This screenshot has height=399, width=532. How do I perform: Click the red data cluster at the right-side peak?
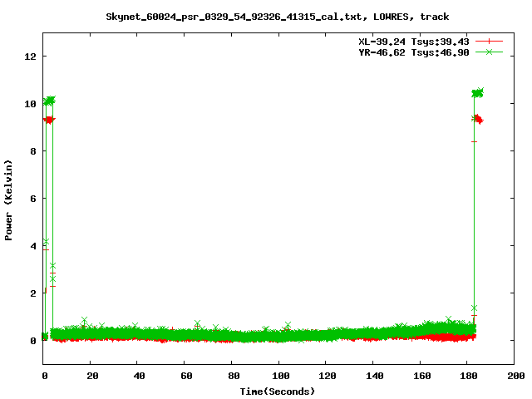(x=478, y=120)
